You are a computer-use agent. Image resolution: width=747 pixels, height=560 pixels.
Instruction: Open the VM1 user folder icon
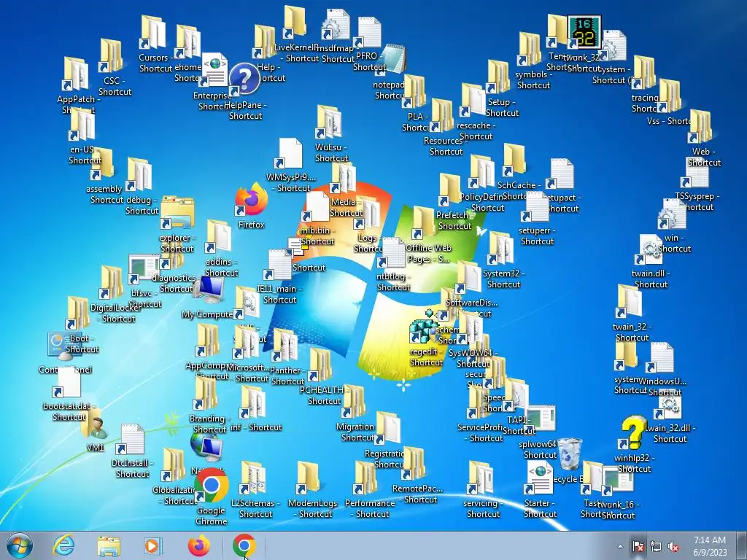click(x=94, y=424)
